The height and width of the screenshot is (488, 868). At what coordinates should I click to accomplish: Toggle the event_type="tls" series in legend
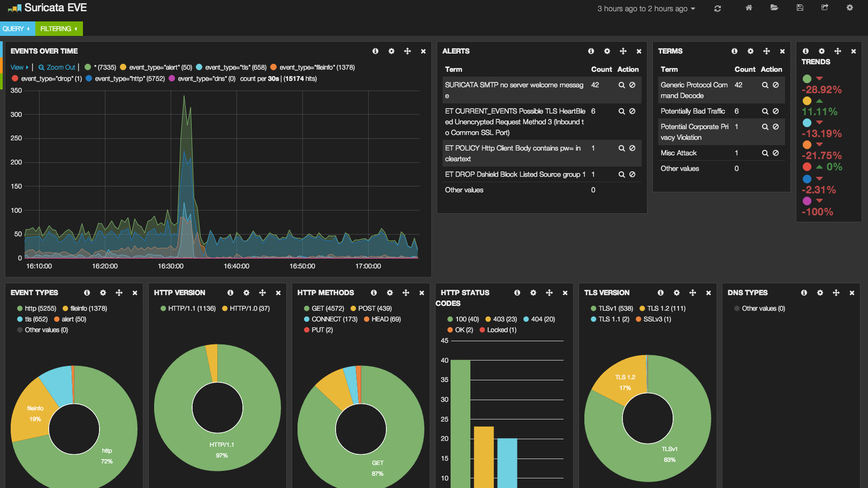(231, 67)
